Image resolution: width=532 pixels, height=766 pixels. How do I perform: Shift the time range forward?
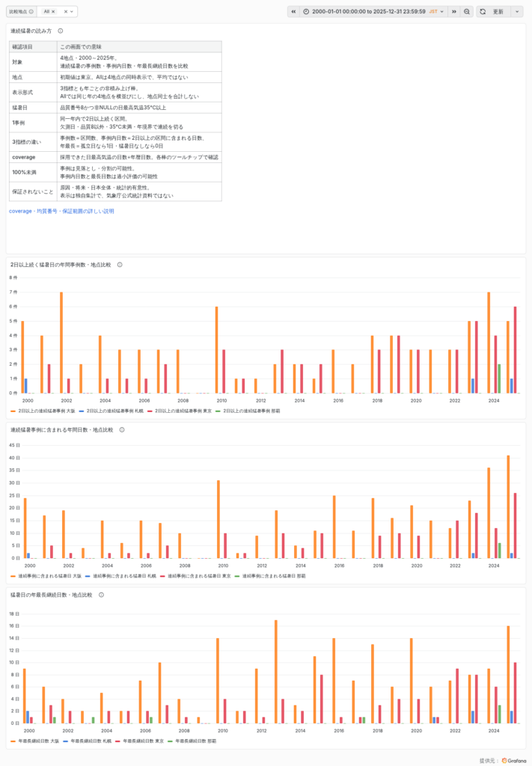pos(454,11)
